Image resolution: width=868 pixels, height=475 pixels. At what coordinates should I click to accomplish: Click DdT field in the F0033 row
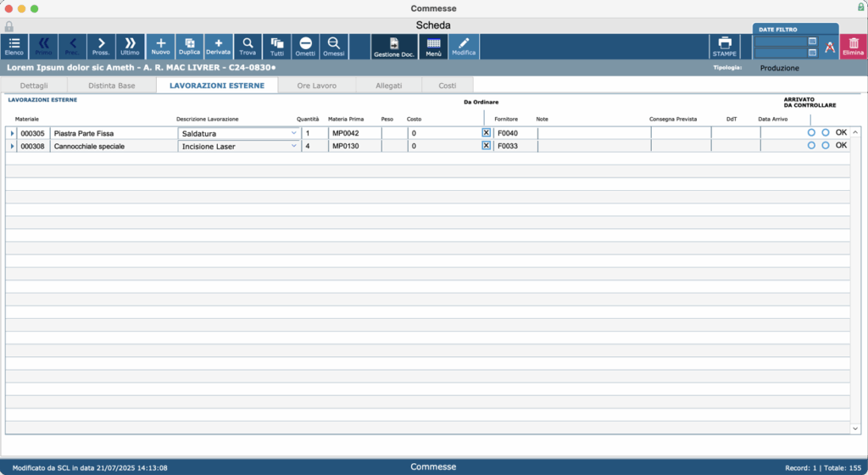pyautogui.click(x=736, y=146)
